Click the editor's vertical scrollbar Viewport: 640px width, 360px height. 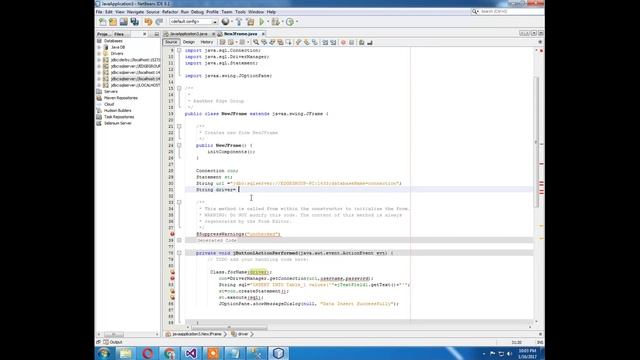pyautogui.click(x=536, y=141)
